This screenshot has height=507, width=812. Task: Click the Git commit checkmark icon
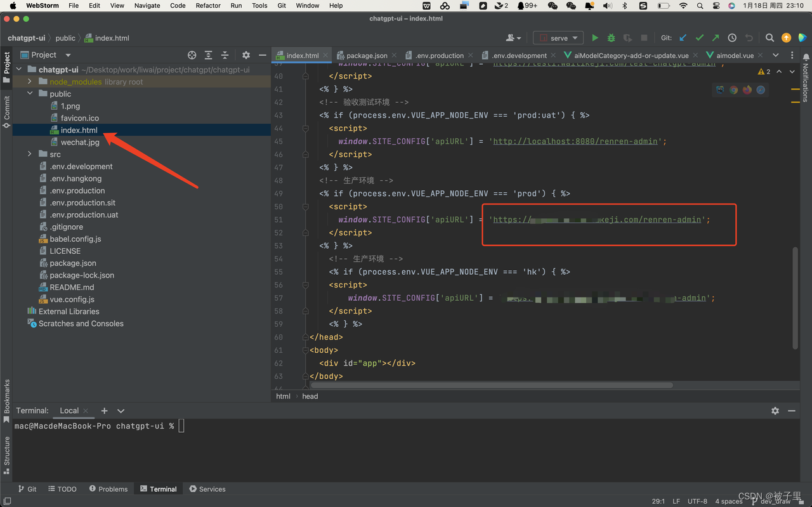tap(700, 38)
